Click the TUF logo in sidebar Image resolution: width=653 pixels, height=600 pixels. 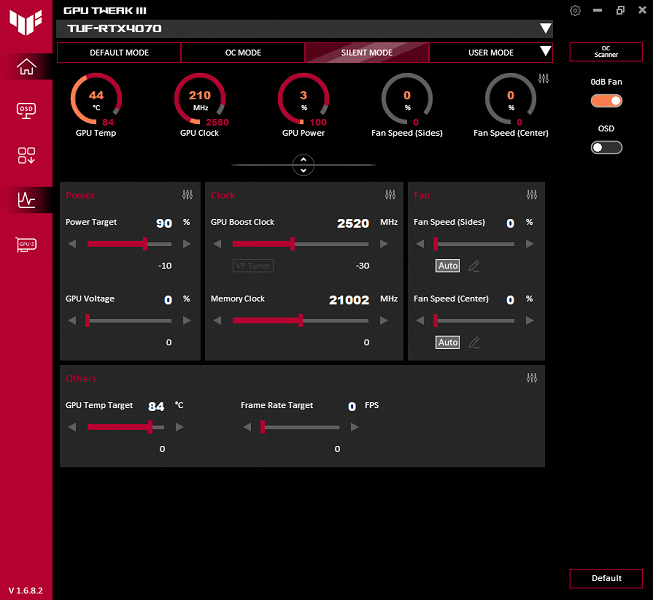click(x=26, y=22)
